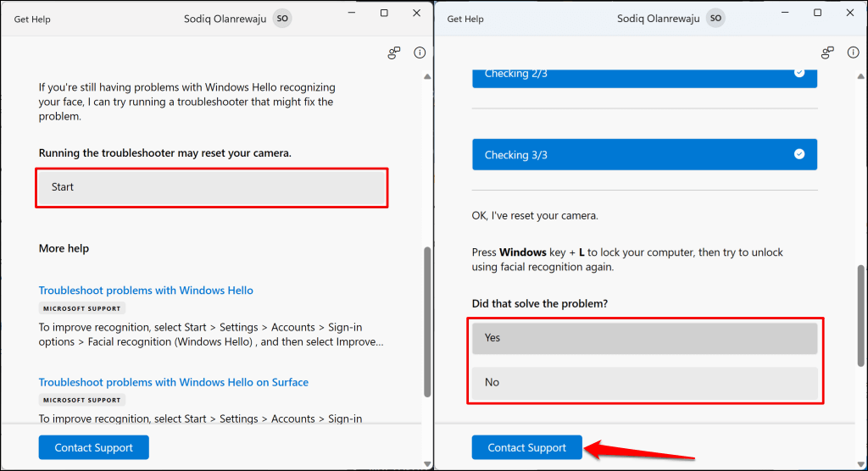Select No for problem solved question
Viewport: 868px width, 471px height.
coord(644,383)
